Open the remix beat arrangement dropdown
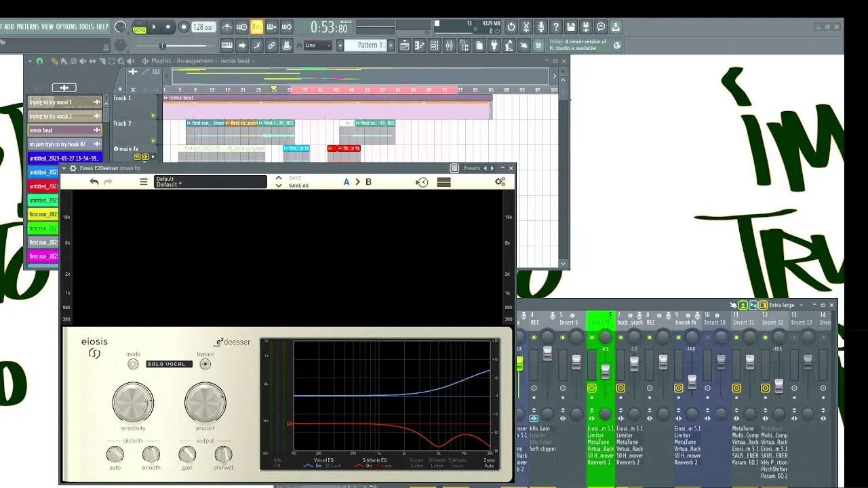The image size is (868, 488). pyautogui.click(x=237, y=61)
